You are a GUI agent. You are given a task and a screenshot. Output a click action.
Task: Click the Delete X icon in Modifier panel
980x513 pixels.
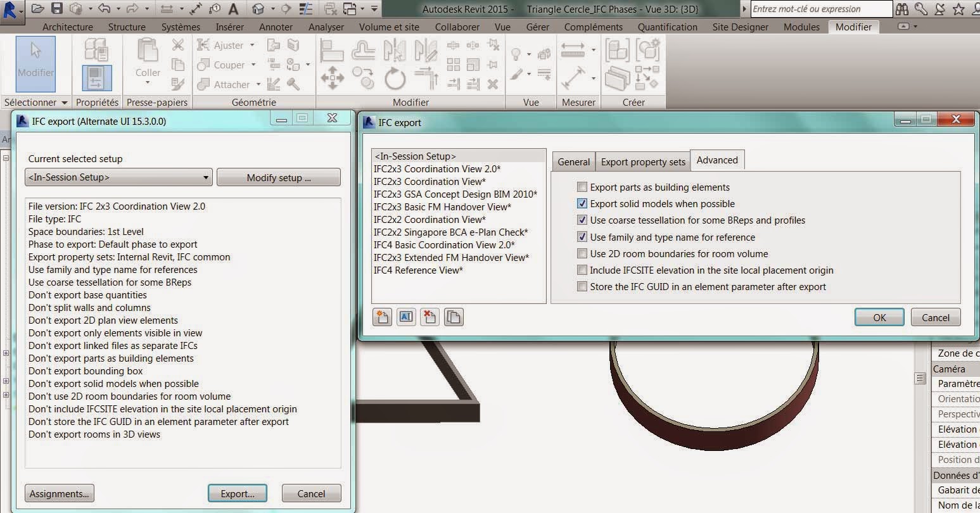pos(493,84)
